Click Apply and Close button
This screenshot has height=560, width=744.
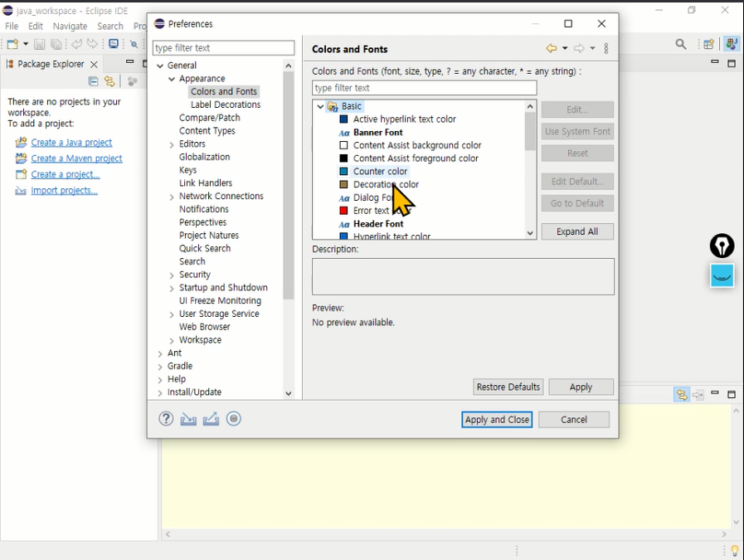[x=497, y=420]
